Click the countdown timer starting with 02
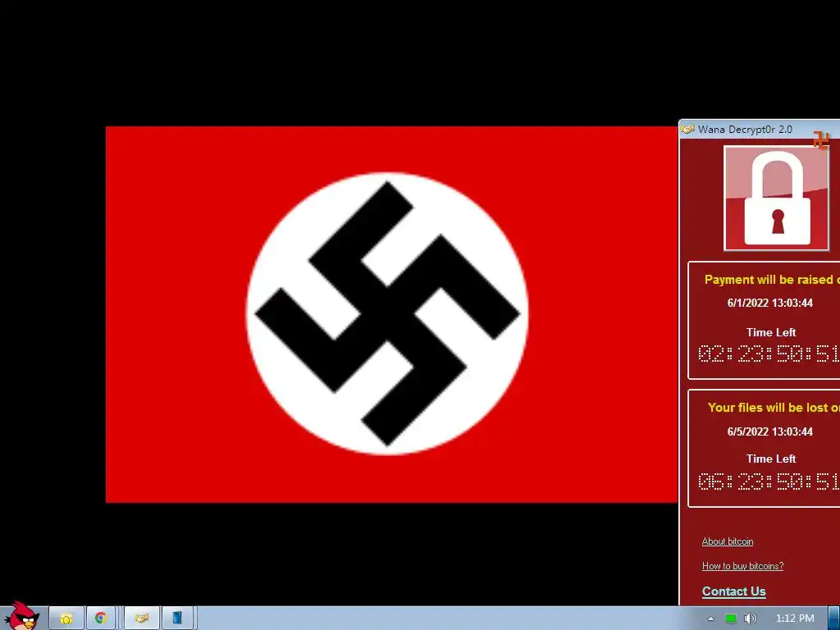This screenshot has height=630, width=840. tap(769, 354)
